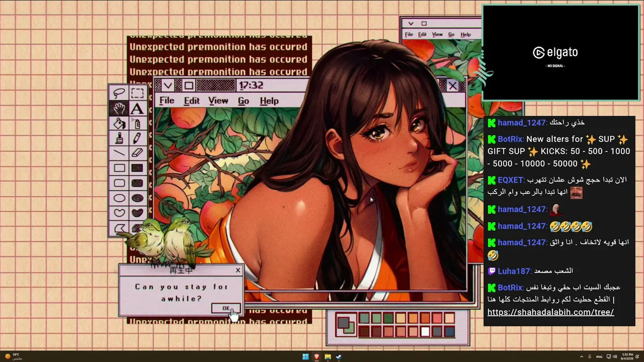Pick the Pencil tool
This screenshot has height=362, width=644.
point(137,138)
